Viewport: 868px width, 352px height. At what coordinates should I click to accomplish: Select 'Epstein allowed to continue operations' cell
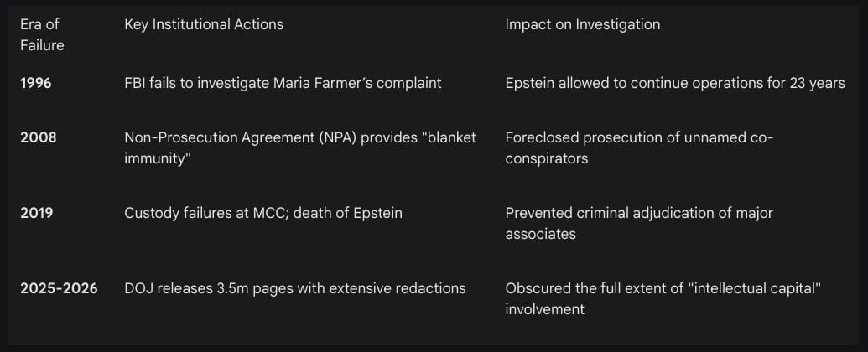pyautogui.click(x=675, y=83)
